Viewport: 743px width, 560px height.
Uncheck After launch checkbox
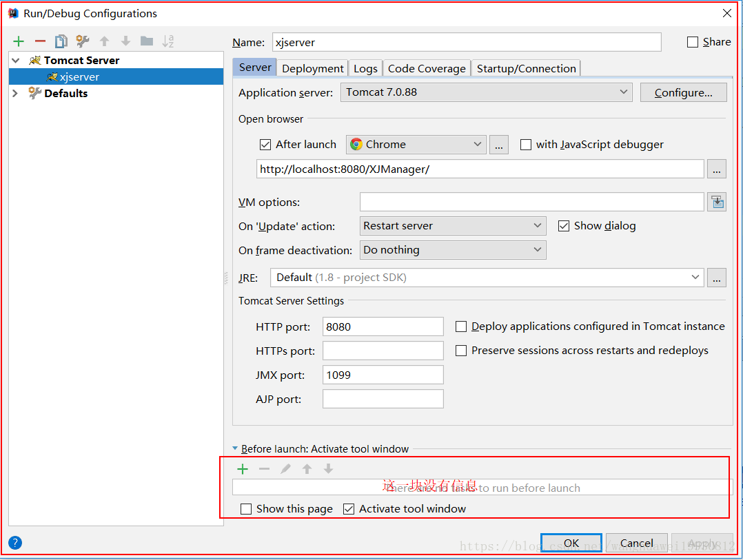pos(265,145)
